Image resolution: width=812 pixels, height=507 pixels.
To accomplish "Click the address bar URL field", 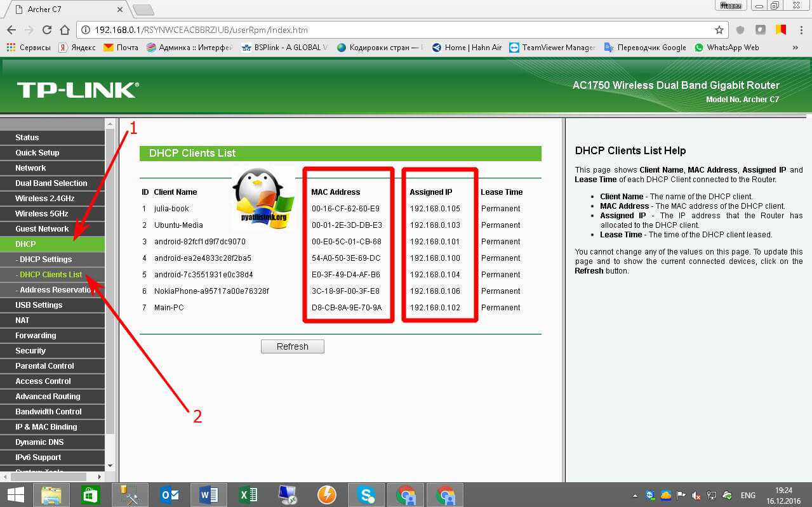I will [x=381, y=30].
